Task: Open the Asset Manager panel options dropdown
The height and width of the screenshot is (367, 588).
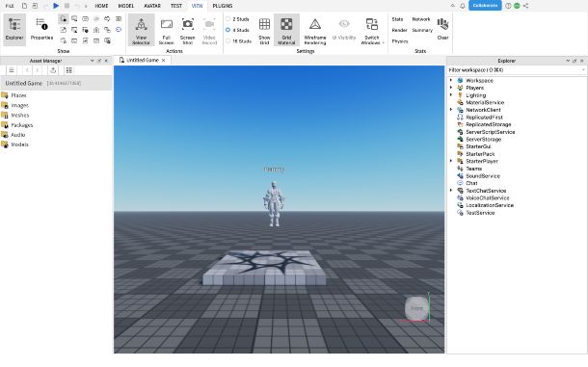Action: [92, 61]
